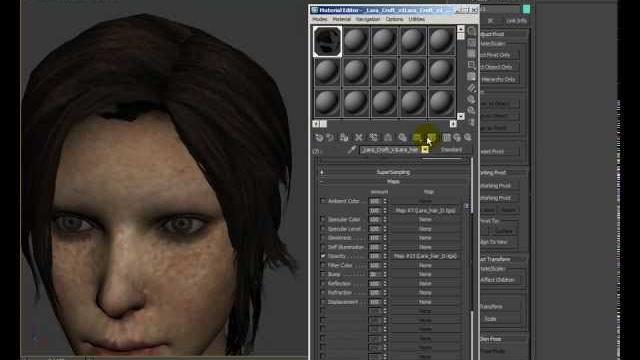Open diffuse map Lara_hair_D button
Screen dimensions: 640x360
pos(425,211)
